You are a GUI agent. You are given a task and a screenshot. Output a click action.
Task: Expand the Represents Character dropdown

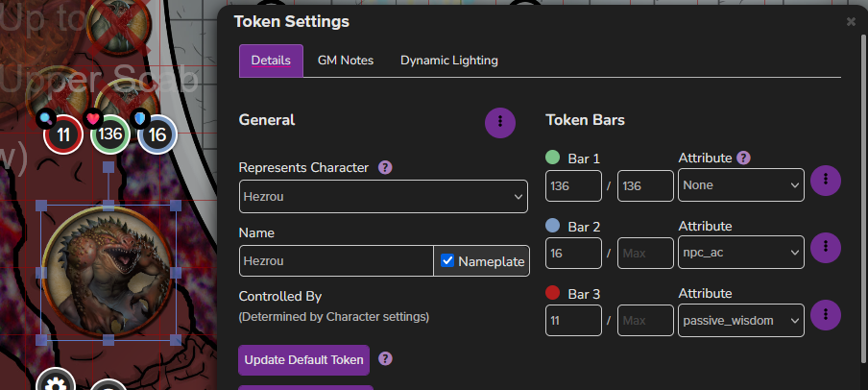(x=383, y=196)
